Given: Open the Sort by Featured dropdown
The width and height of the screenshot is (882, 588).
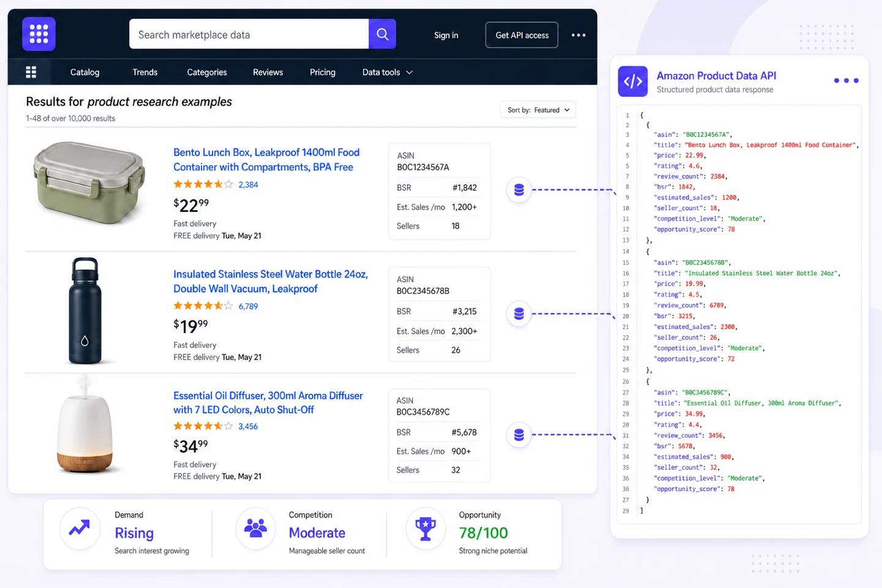Looking at the screenshot, I should pos(538,110).
